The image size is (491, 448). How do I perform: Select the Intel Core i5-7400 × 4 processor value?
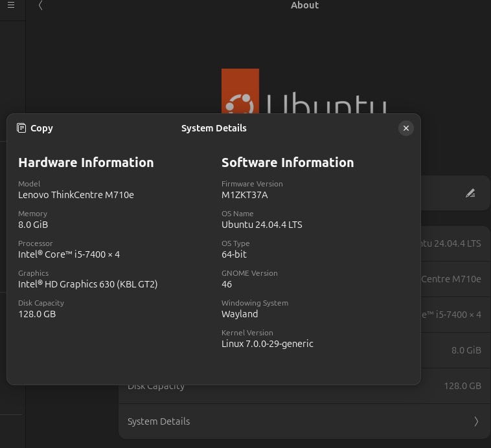pos(69,254)
